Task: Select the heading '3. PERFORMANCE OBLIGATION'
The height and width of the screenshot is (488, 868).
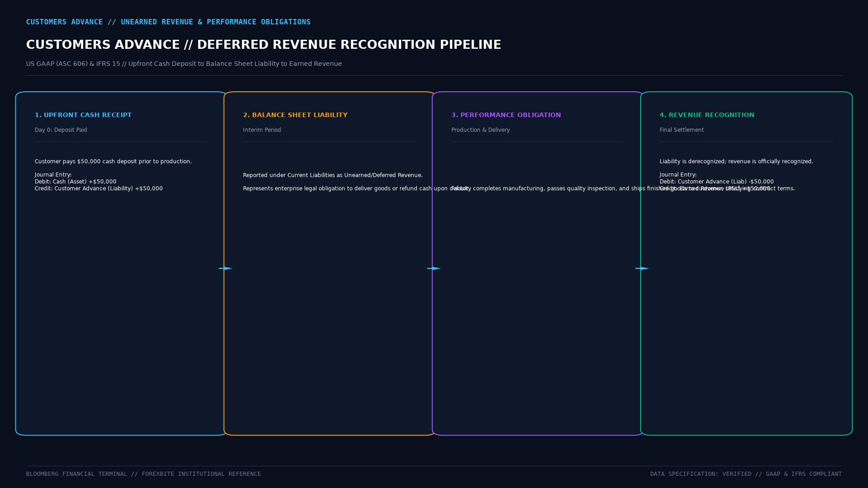Action: (x=506, y=115)
